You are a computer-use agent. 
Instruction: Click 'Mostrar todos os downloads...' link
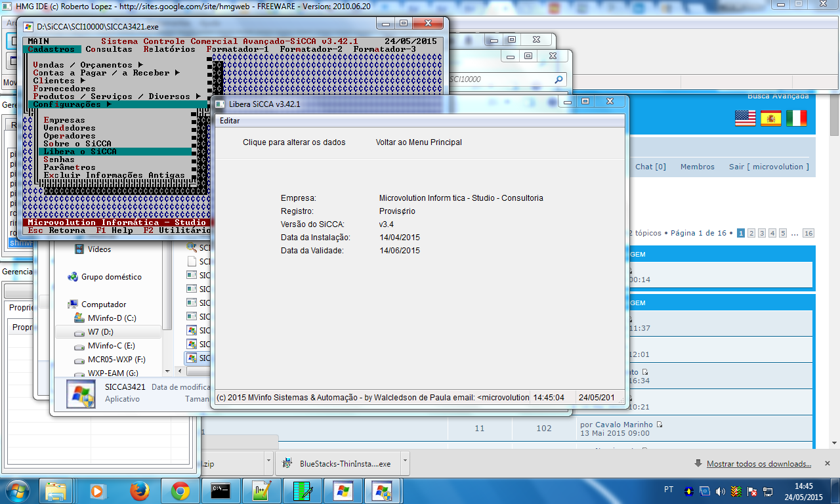coord(759,464)
